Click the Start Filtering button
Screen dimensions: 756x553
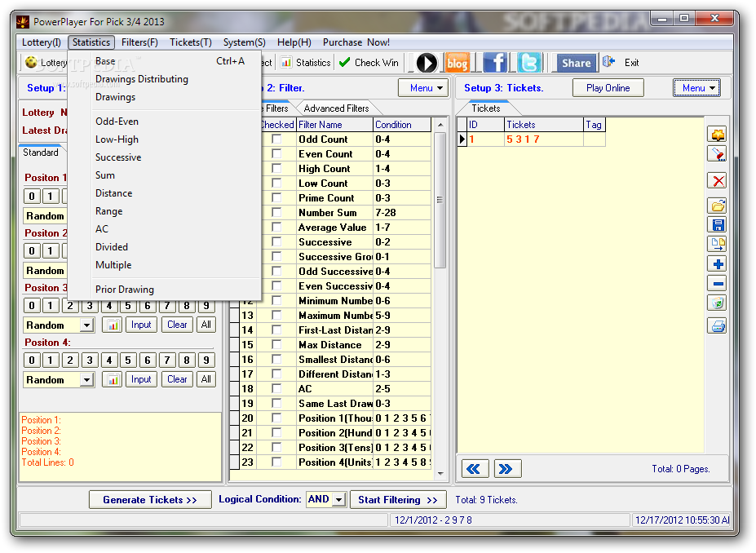398,500
